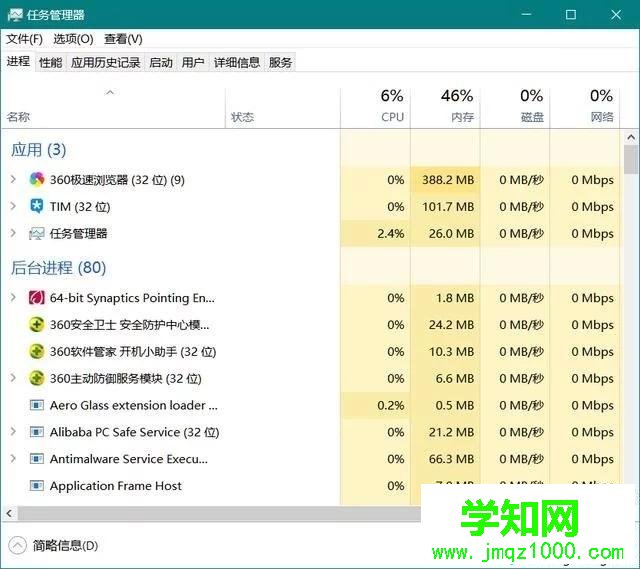The image size is (640, 569).
Task: Select the 360软件管家 开机小助手 row name
Action: pyautogui.click(x=133, y=352)
